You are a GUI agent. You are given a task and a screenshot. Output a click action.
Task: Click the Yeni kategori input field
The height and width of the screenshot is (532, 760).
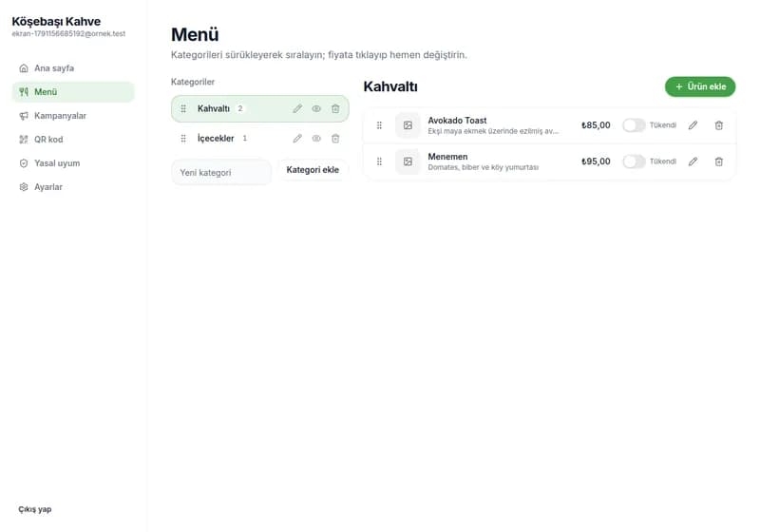pos(221,173)
